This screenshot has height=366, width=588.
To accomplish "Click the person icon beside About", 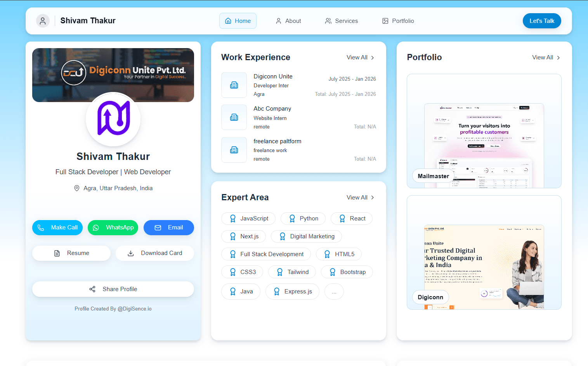I will click(279, 21).
